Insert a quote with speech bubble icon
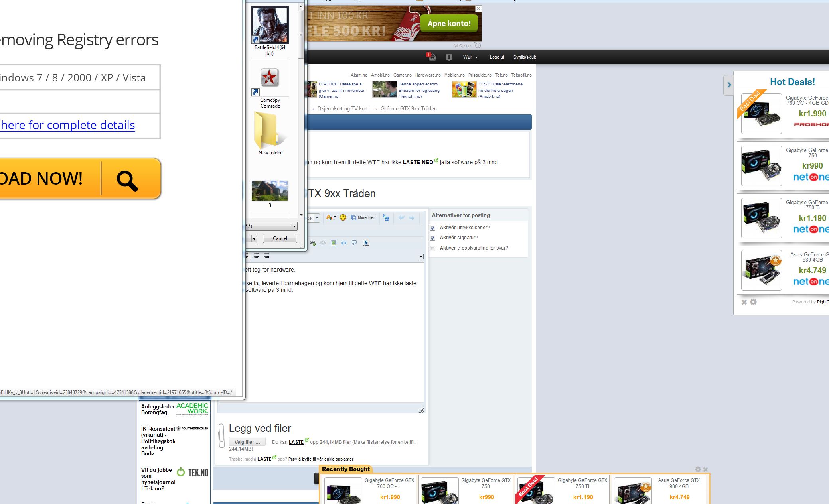829x504 pixels. point(354,243)
